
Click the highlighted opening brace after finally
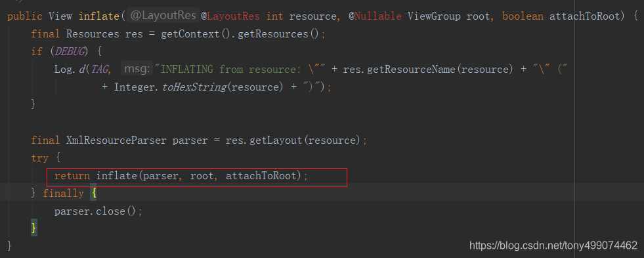93,193
